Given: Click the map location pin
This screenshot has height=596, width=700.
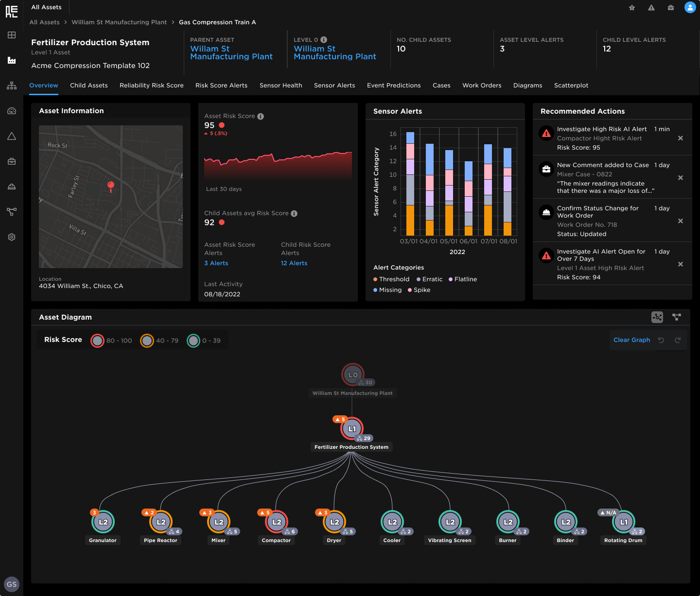Looking at the screenshot, I should [x=111, y=187].
